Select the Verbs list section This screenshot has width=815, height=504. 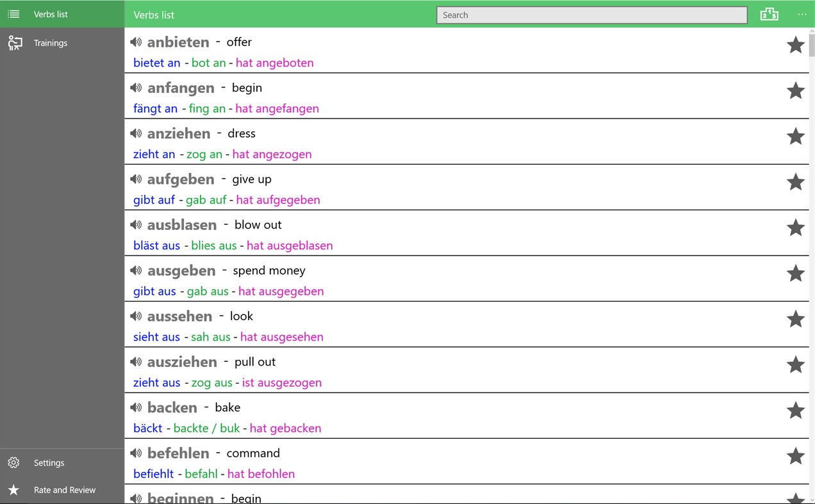[51, 13]
